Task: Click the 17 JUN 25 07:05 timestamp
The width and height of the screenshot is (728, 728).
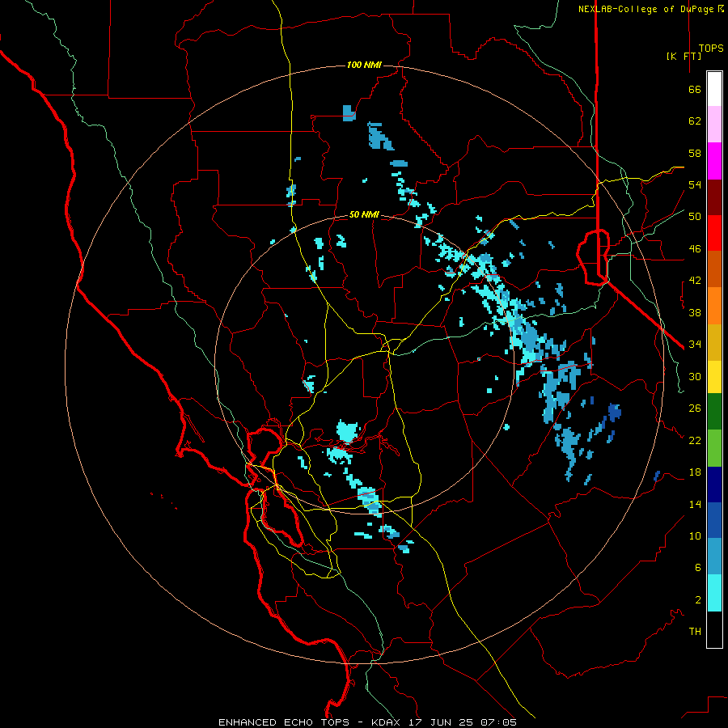Action: coord(463,722)
